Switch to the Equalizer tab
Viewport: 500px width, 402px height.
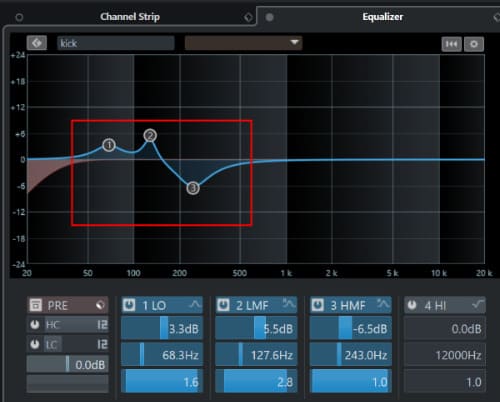click(383, 17)
